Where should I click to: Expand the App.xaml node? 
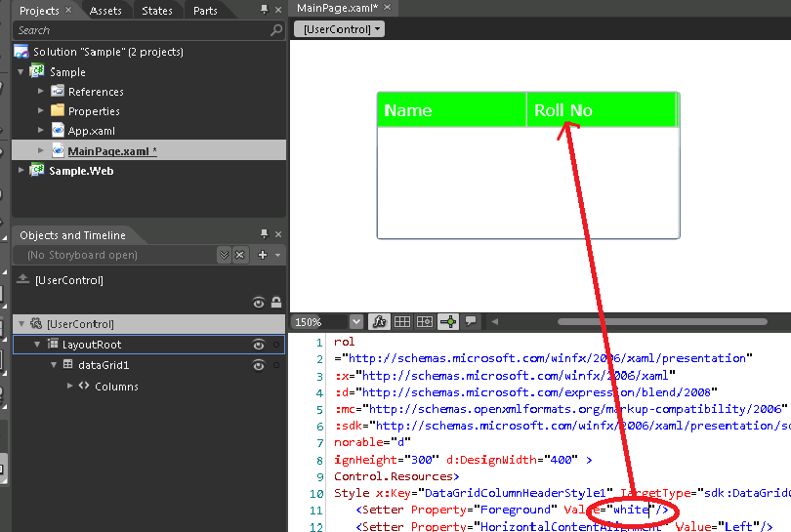pyautogui.click(x=41, y=130)
